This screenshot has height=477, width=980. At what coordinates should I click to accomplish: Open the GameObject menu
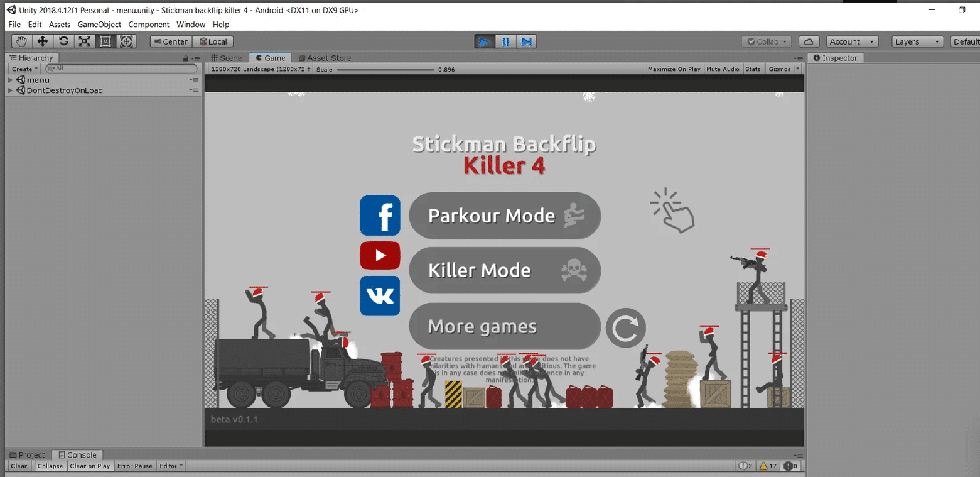[99, 25]
